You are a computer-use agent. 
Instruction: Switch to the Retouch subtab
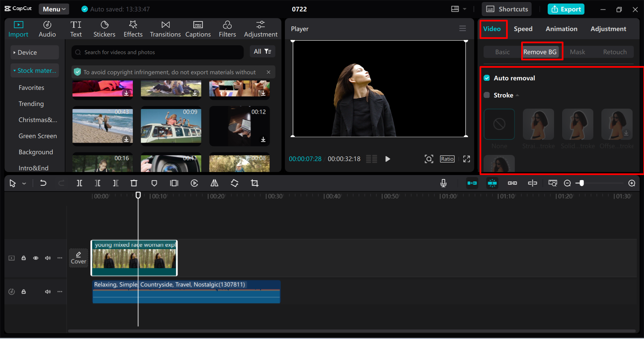614,52
